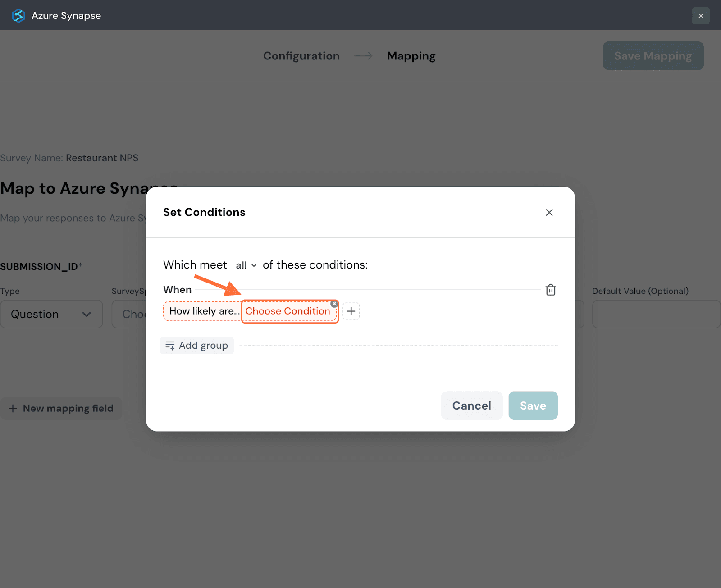
Task: Click the Azure Synapse logo icon
Action: (18, 16)
